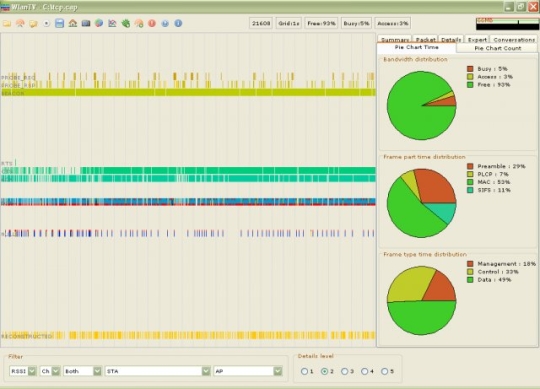
Task: Click the BEACON timeline row
Action: click(x=188, y=92)
